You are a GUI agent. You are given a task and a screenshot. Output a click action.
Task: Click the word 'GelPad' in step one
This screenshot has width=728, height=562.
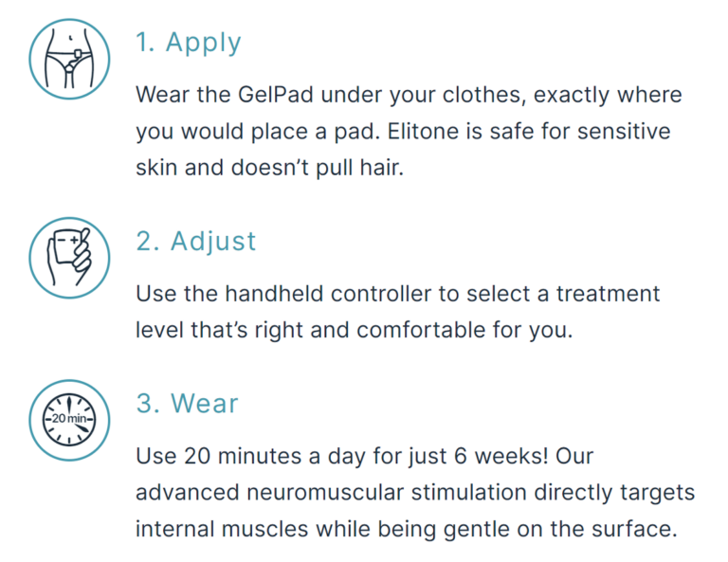(276, 95)
